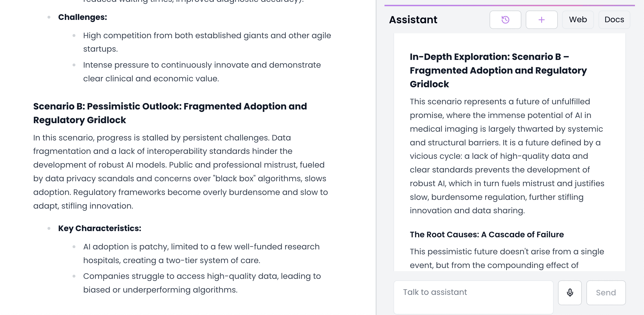Switch to the Web tab

click(578, 20)
